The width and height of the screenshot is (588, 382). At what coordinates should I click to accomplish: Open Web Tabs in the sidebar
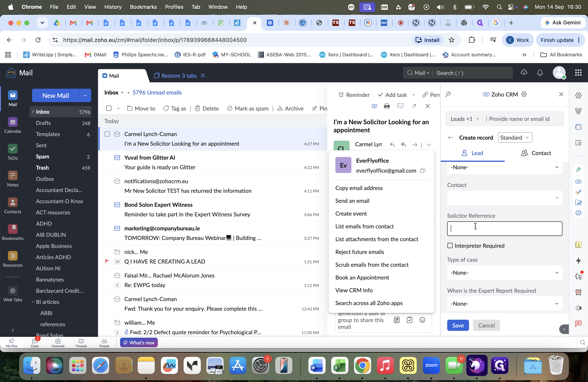click(13, 294)
